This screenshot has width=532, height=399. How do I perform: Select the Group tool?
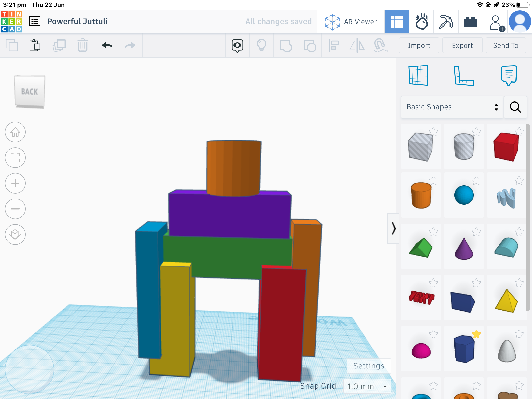[x=285, y=45]
